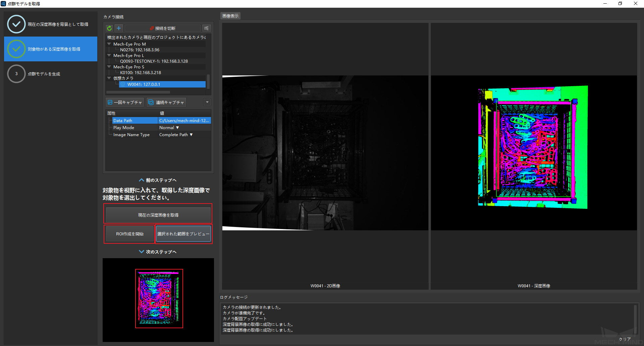This screenshot has height=346, width=644.
Task: Open the Play Mode Normal dropdown
Action: (x=169, y=128)
